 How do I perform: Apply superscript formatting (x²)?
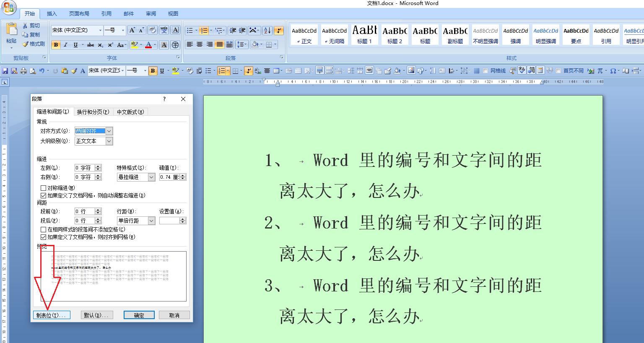[110, 45]
